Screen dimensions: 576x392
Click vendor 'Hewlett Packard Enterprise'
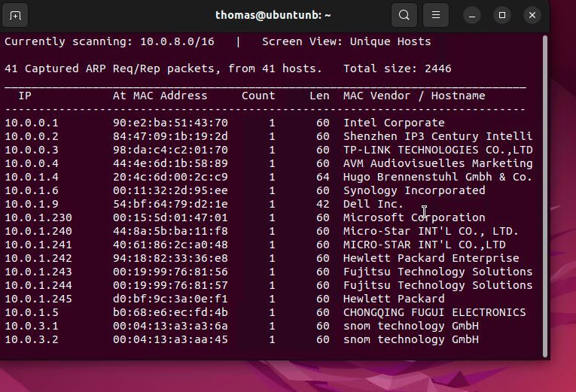click(431, 258)
